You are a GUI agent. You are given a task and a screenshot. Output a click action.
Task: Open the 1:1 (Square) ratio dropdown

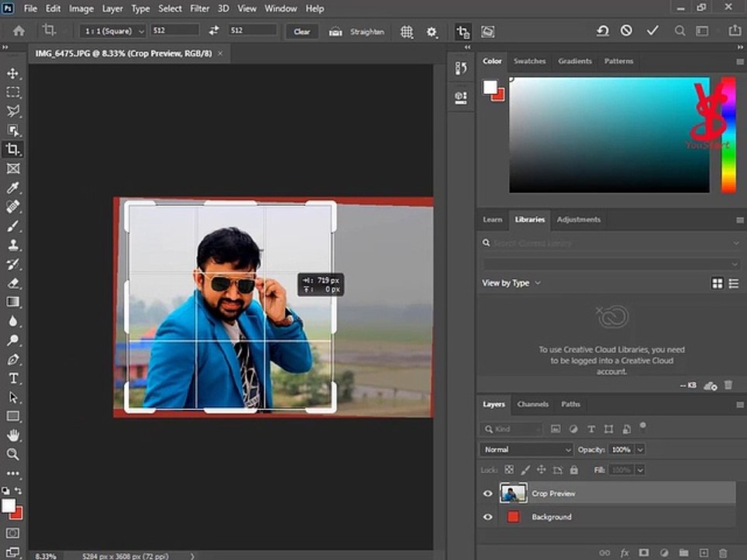[x=112, y=31]
